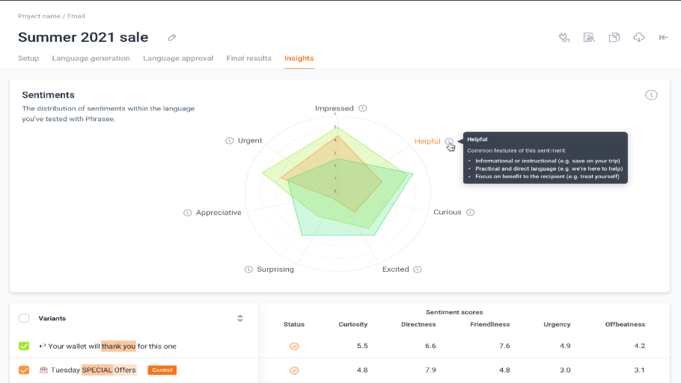Click the Surprising sentiment label

pos(275,269)
